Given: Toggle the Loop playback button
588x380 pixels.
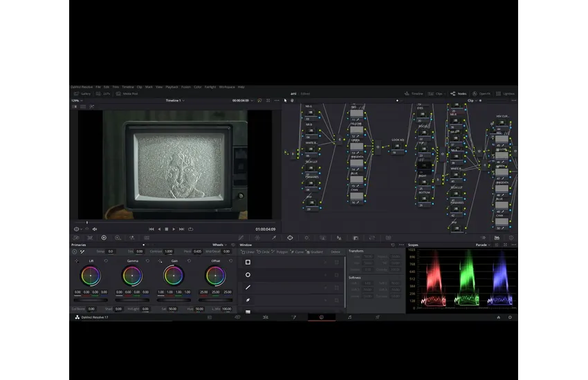Looking at the screenshot, I should pos(190,229).
